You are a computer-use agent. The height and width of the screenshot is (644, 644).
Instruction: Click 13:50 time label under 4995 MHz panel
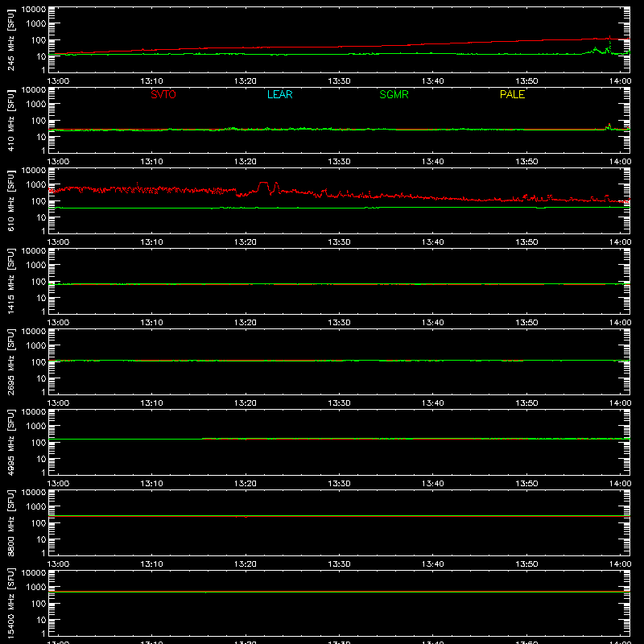(x=526, y=484)
